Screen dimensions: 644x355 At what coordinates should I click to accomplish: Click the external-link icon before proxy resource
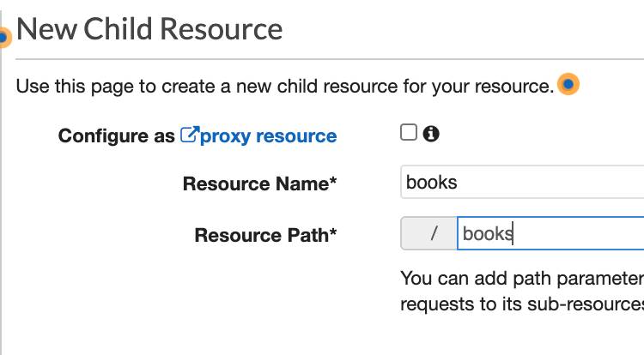click(190, 135)
